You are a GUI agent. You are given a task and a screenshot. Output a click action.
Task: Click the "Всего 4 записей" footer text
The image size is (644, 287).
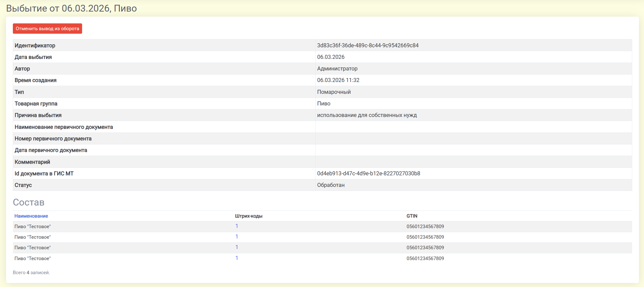point(31,272)
